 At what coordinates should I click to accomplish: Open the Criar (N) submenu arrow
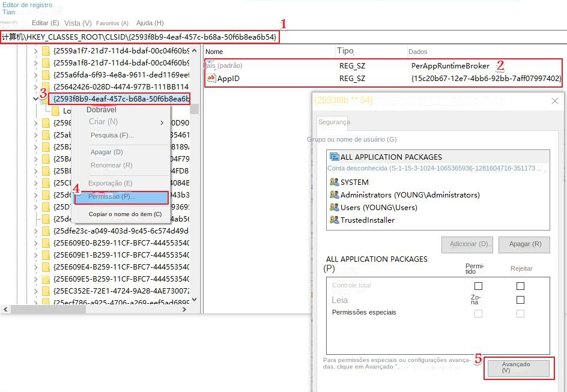162,123
